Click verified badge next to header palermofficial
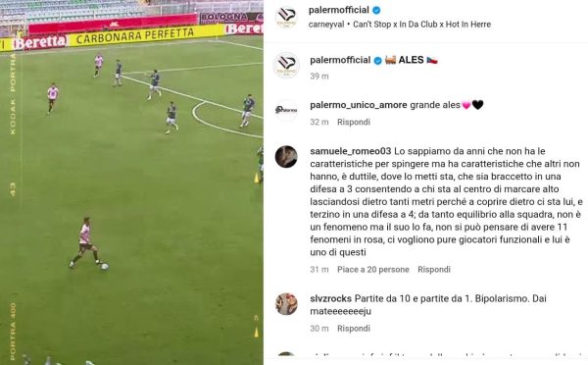The image size is (588, 365). pyautogui.click(x=376, y=11)
